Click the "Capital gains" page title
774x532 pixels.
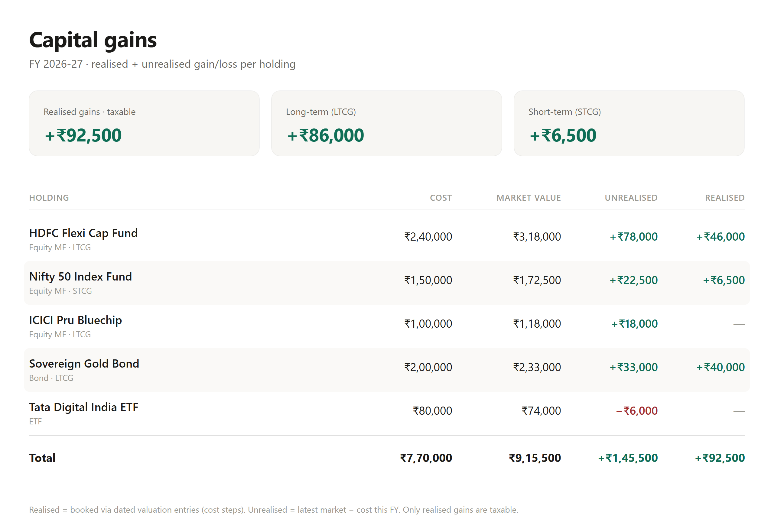pyautogui.click(x=93, y=40)
